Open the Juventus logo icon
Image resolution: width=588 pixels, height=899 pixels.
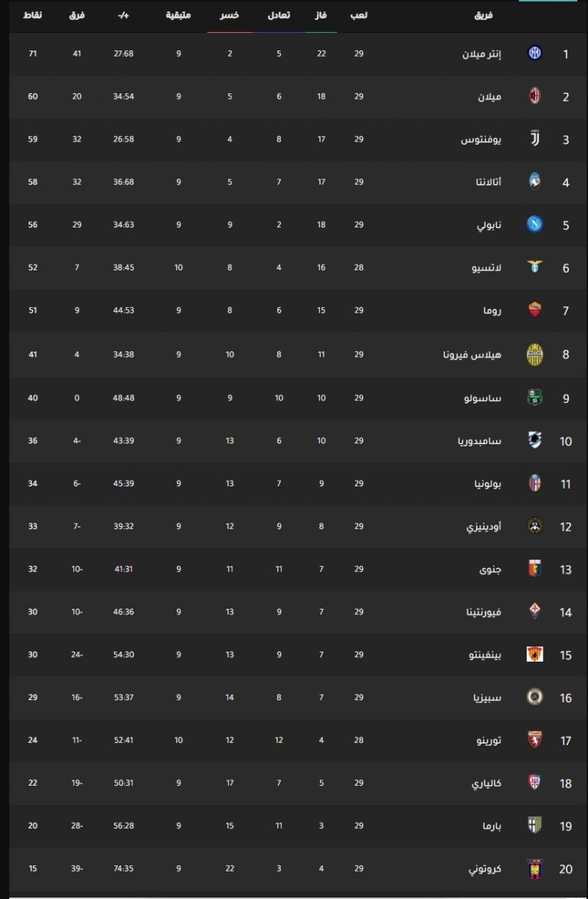[x=534, y=139]
